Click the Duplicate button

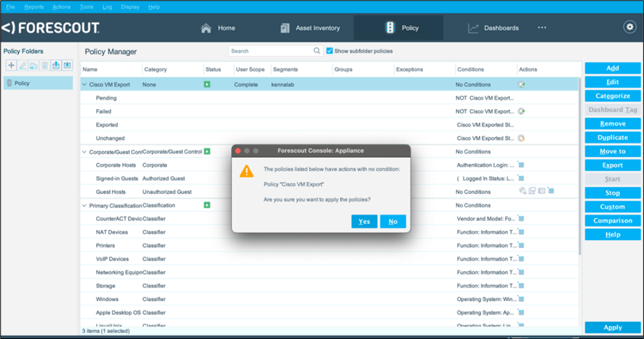612,137
